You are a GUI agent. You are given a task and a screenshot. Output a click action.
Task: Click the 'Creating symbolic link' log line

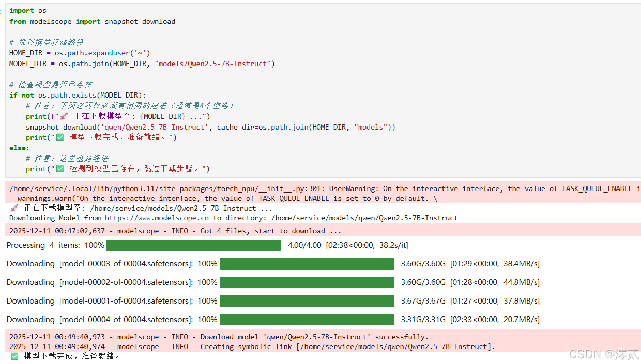coord(252,346)
